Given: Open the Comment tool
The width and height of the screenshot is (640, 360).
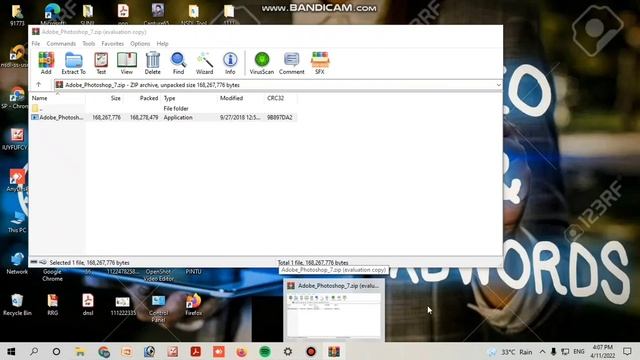Looking at the screenshot, I should point(291,63).
